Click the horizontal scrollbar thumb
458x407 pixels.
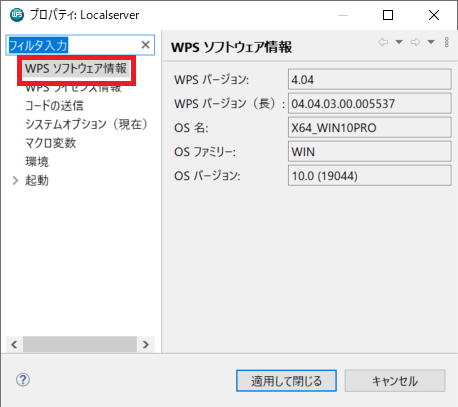point(80,344)
